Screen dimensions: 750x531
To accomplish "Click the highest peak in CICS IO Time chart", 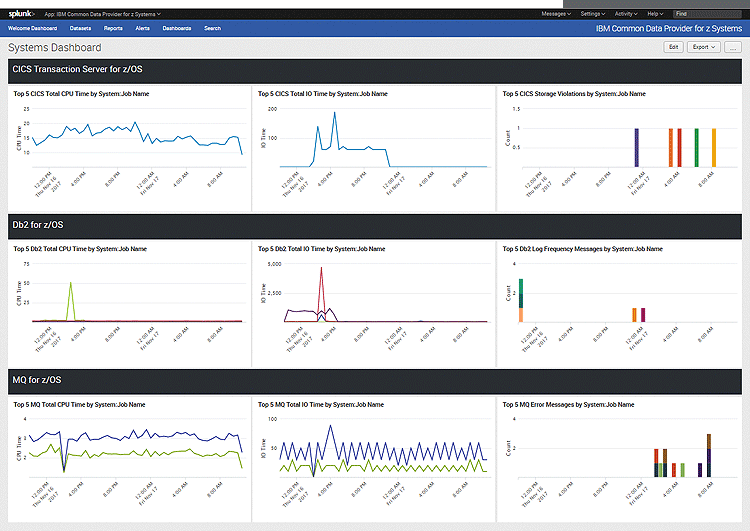I will pyautogui.click(x=334, y=113).
